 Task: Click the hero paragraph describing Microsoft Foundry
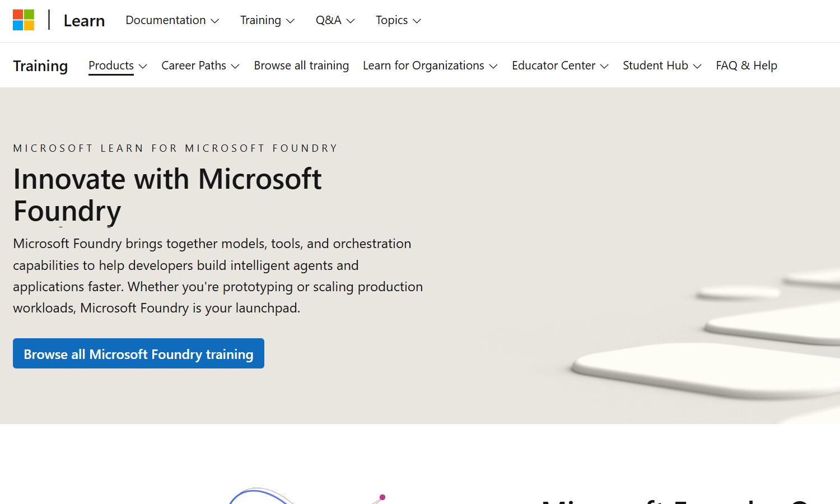[x=217, y=276]
